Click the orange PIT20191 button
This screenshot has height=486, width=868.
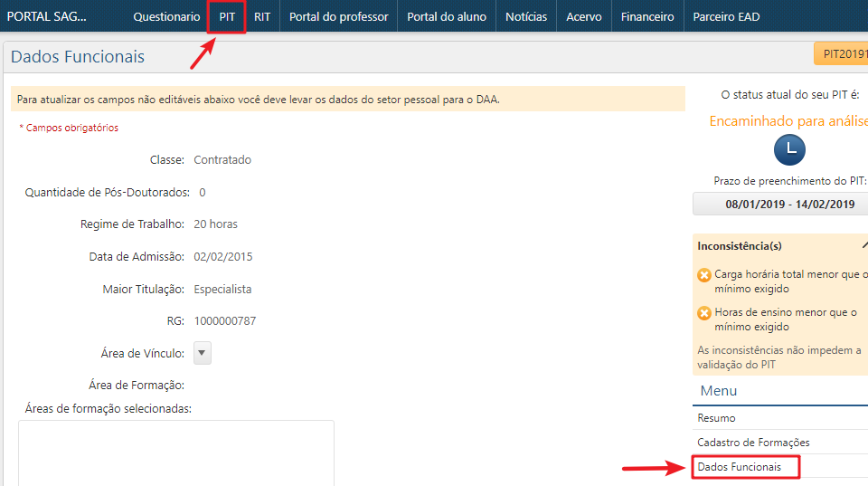843,54
